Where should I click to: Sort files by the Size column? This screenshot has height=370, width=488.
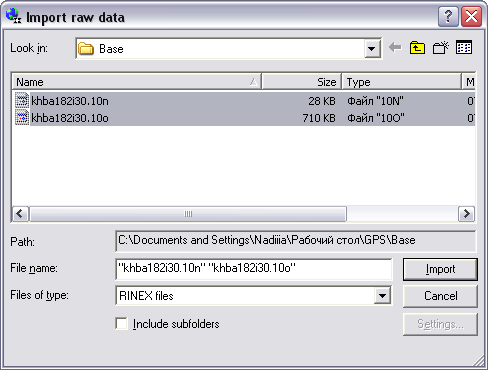[x=302, y=82]
